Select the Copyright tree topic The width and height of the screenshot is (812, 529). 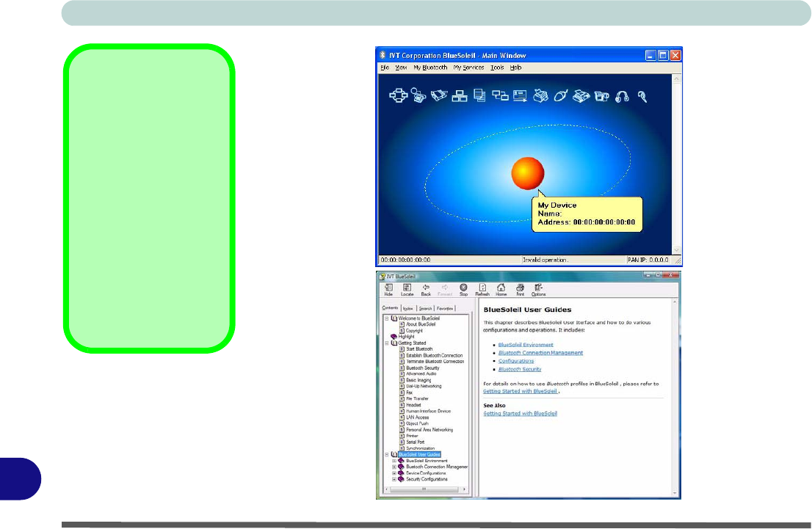(x=414, y=331)
